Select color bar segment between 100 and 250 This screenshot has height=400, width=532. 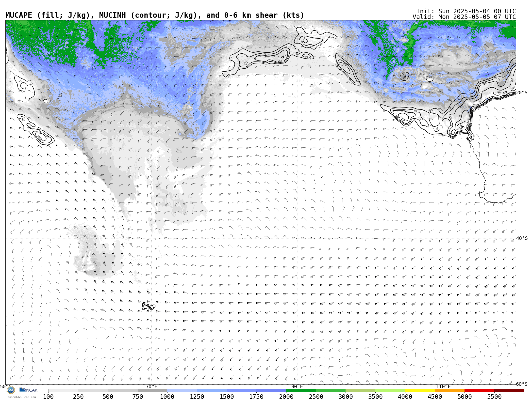(x=63, y=391)
